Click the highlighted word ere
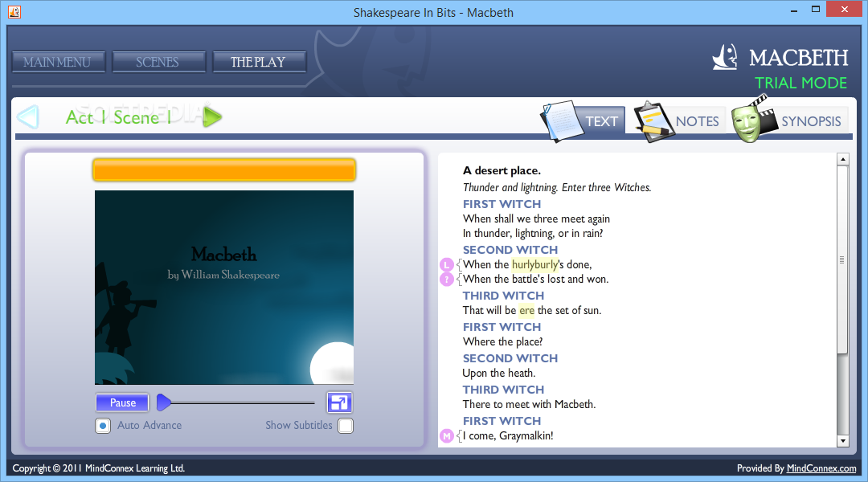Viewport: 868px width, 482px height. click(526, 310)
